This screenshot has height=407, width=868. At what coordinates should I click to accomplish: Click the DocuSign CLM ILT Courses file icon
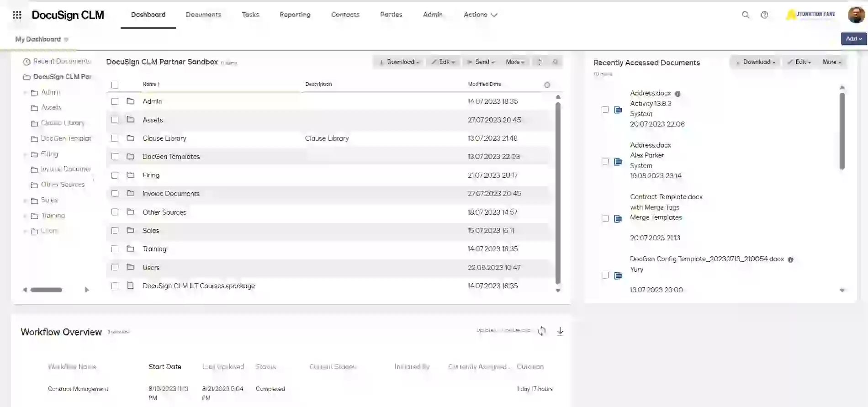(x=130, y=285)
